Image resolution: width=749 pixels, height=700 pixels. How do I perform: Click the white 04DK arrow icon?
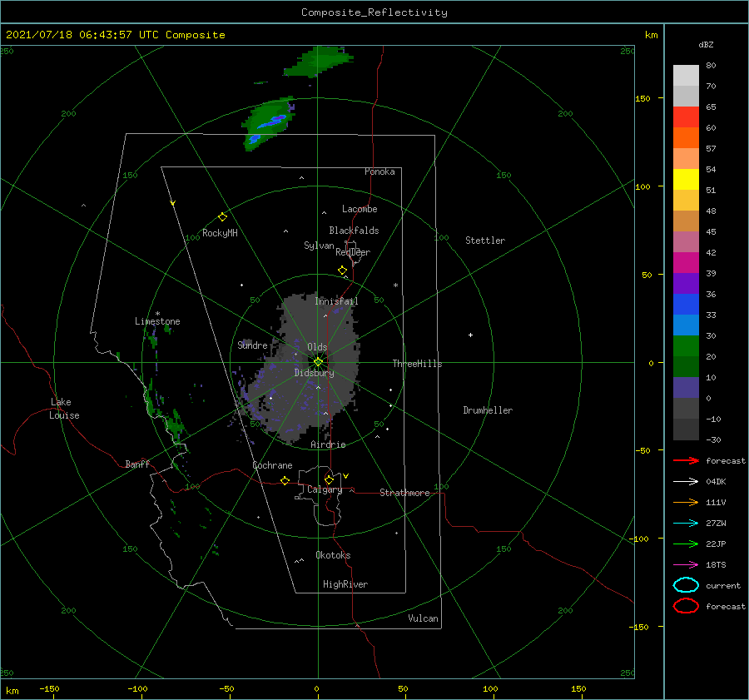click(x=686, y=482)
